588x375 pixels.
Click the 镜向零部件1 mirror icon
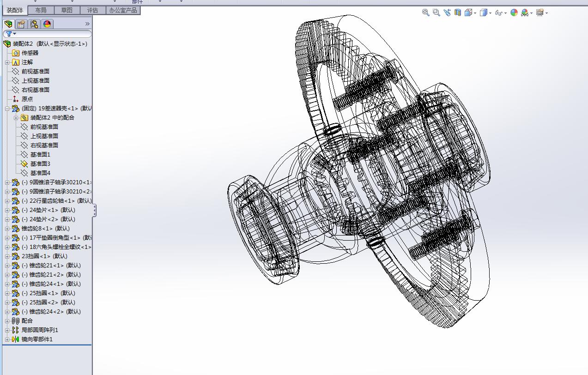pos(16,339)
